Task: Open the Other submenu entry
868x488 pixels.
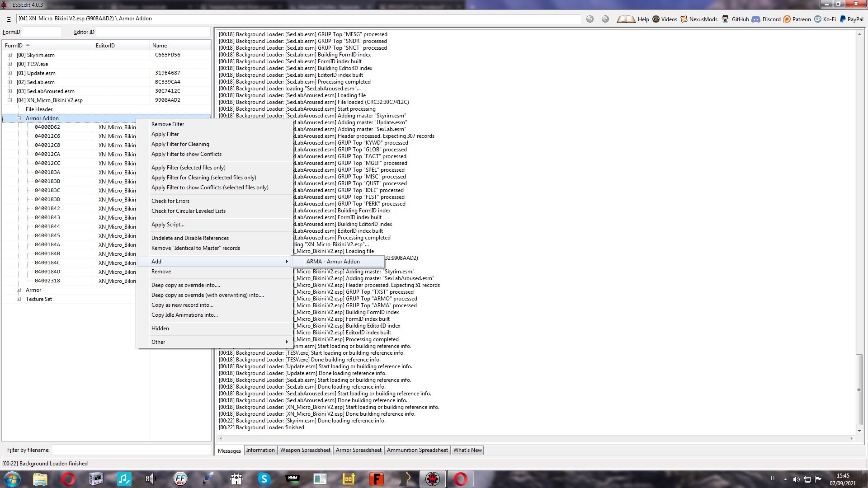Action: coord(214,342)
